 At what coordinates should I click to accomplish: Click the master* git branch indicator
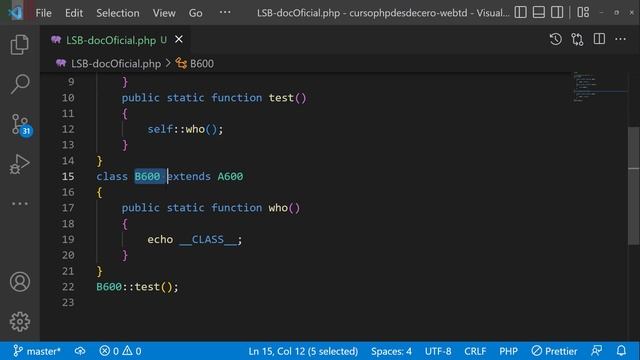36,351
